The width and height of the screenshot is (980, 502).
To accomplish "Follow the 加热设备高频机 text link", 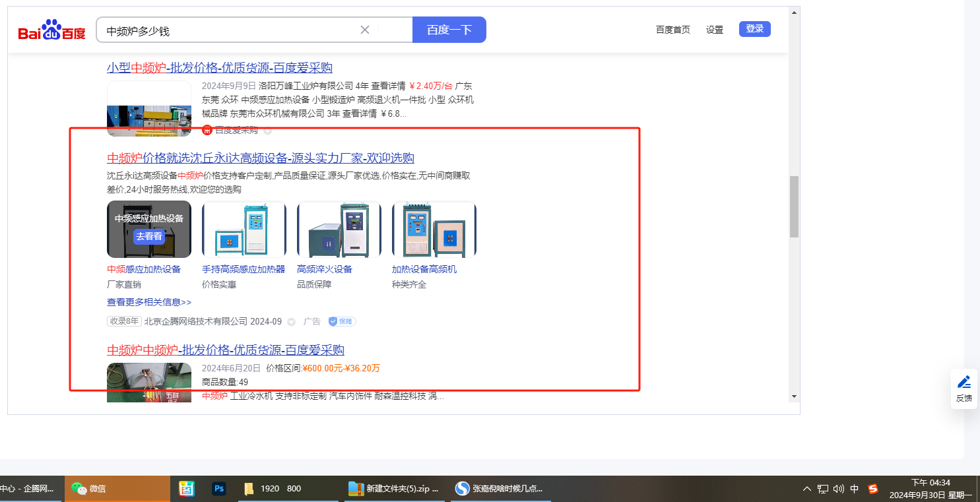I will [424, 269].
